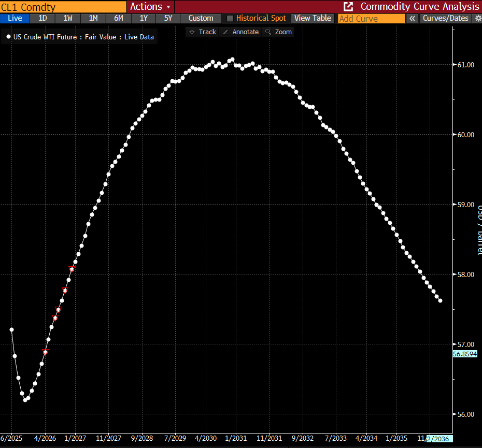Click the double-chevron collapse icon
This screenshot has width=482, height=448.
tap(413, 18)
